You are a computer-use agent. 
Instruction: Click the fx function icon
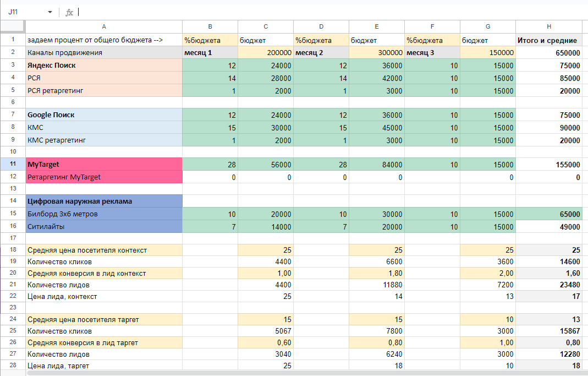tap(69, 12)
